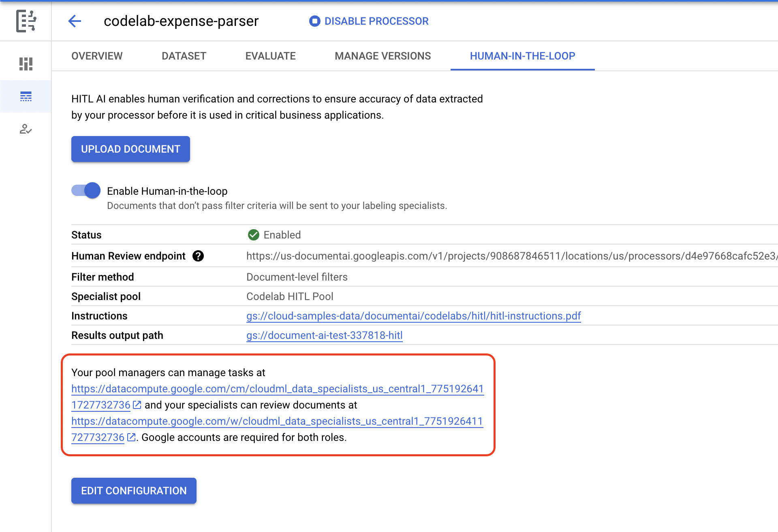Toggle the Enable Human-in-the-loop switch
This screenshot has height=532, width=778.
point(86,191)
